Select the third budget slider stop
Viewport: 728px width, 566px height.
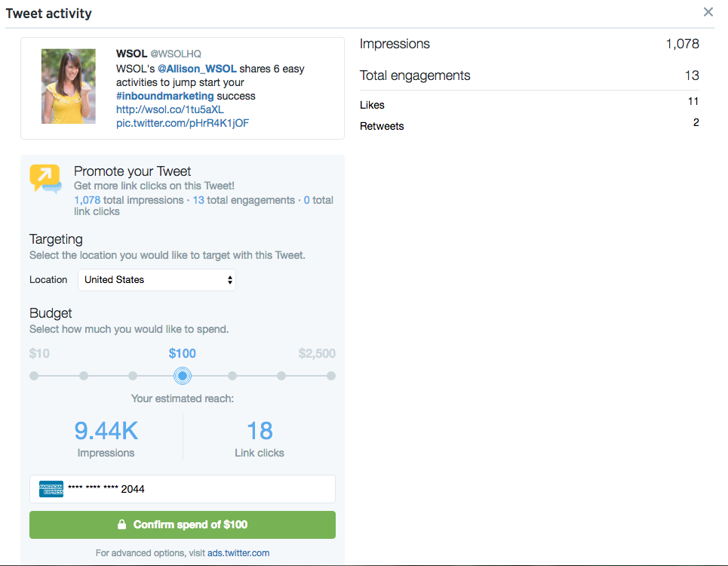[133, 376]
